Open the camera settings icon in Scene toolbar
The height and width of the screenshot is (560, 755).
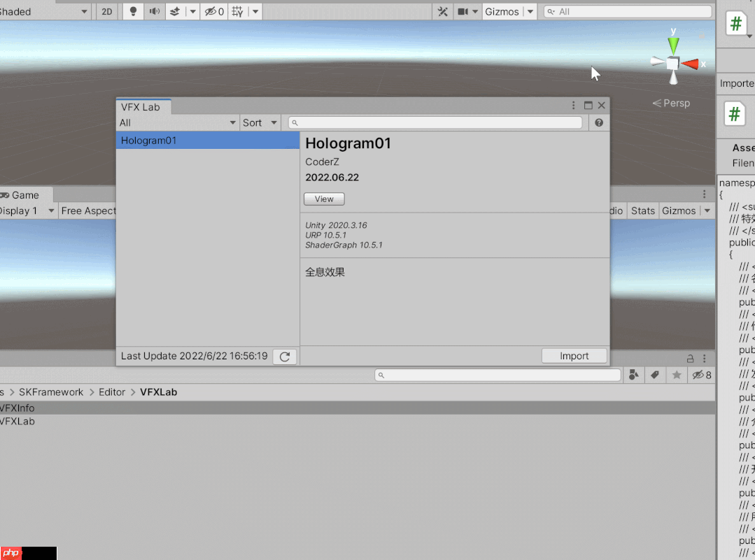click(460, 11)
